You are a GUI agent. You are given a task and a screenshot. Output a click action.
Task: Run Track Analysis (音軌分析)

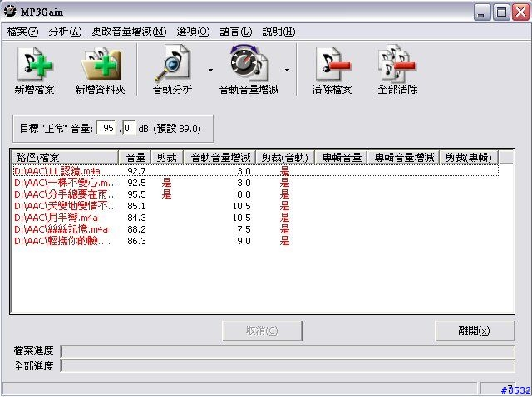pyautogui.click(x=173, y=70)
